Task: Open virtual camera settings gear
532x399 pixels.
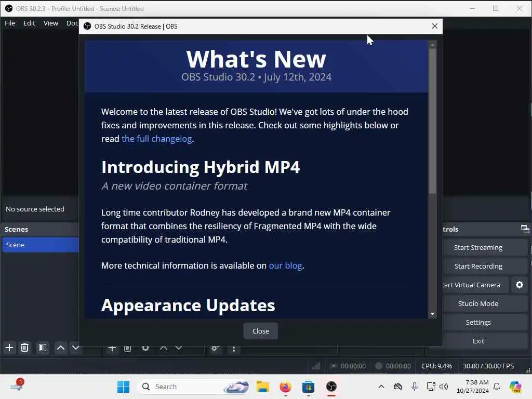Action: (520, 285)
